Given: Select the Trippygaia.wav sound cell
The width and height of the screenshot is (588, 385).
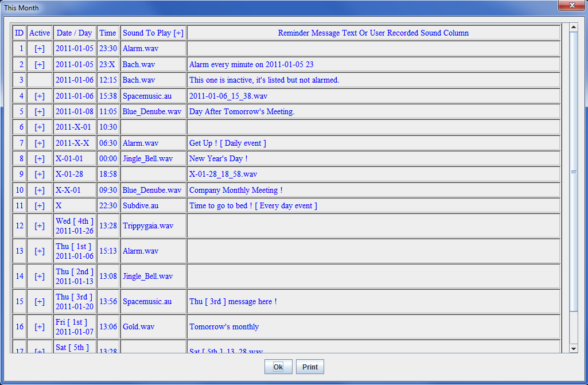Looking at the screenshot, I should tap(148, 226).
